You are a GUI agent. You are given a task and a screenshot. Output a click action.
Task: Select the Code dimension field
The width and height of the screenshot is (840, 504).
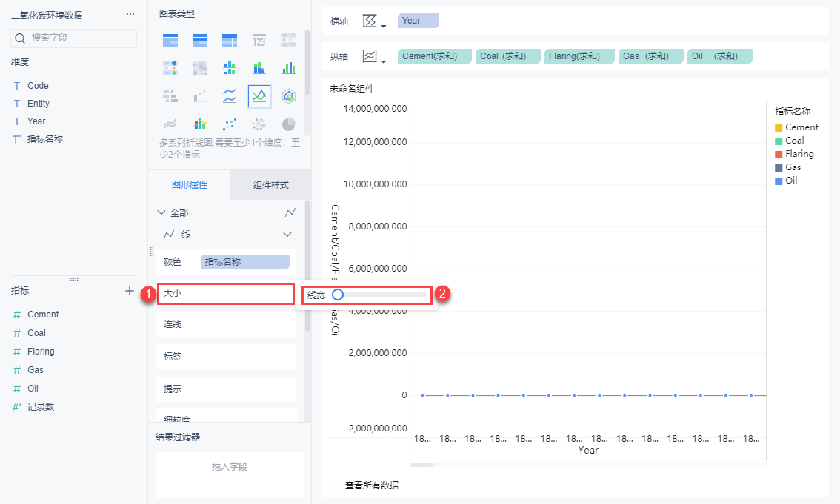click(x=38, y=86)
